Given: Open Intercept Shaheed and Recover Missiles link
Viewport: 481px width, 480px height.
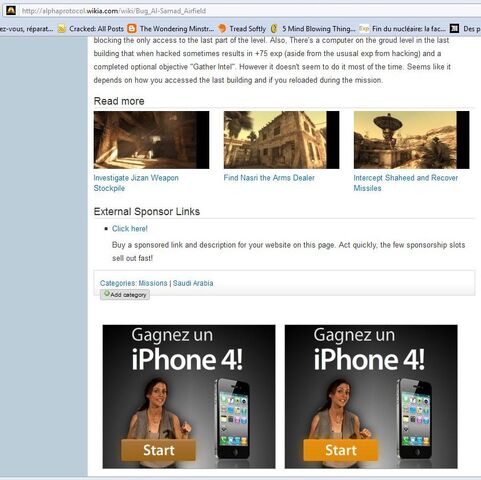Looking at the screenshot, I should point(406,183).
